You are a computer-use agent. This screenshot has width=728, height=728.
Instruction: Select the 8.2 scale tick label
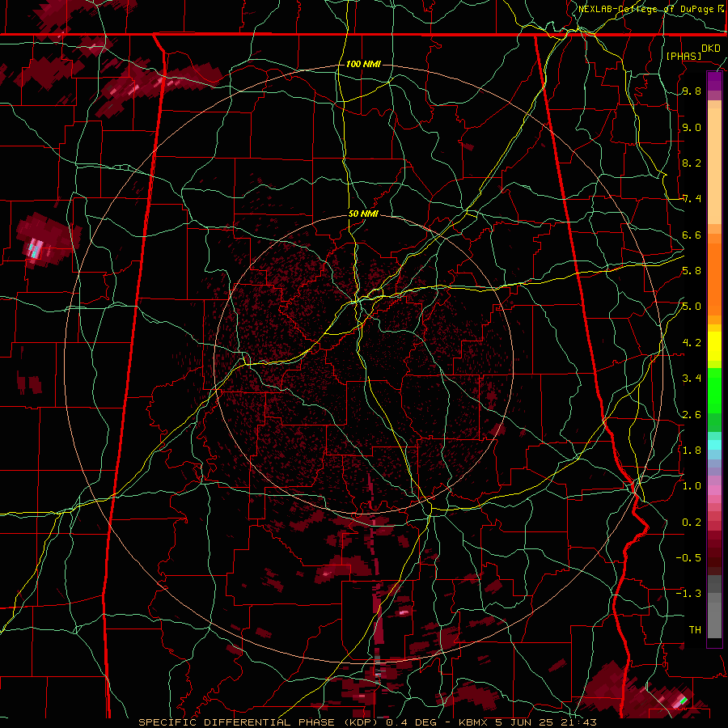pos(692,163)
